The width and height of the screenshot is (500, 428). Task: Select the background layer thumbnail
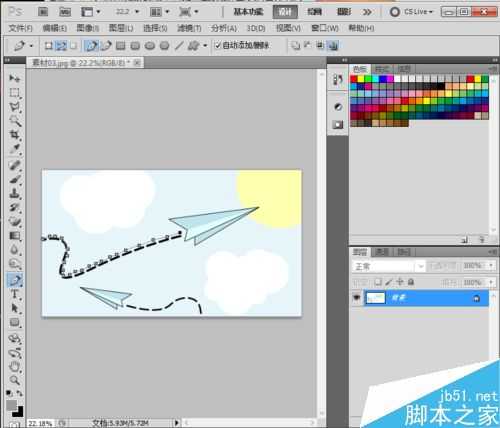click(x=375, y=298)
